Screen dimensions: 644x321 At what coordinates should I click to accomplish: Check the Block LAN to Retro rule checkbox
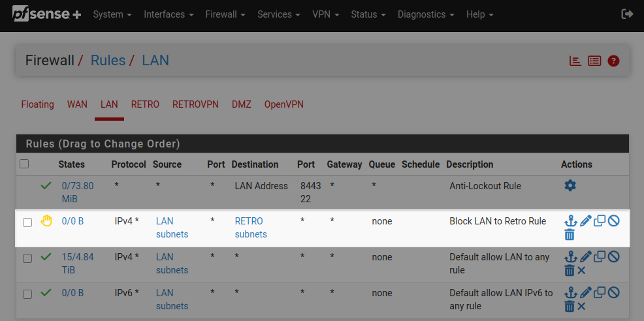click(x=27, y=222)
